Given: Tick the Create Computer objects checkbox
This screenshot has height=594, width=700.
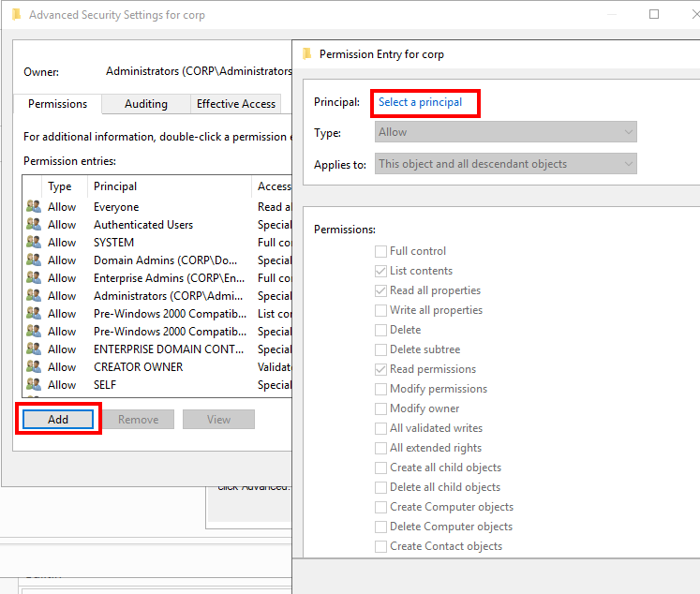Looking at the screenshot, I should (380, 507).
